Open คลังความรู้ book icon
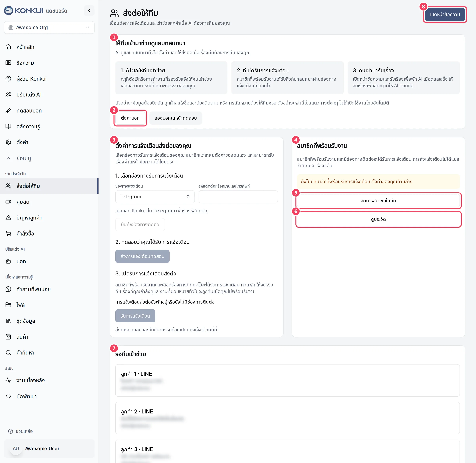 8,126
